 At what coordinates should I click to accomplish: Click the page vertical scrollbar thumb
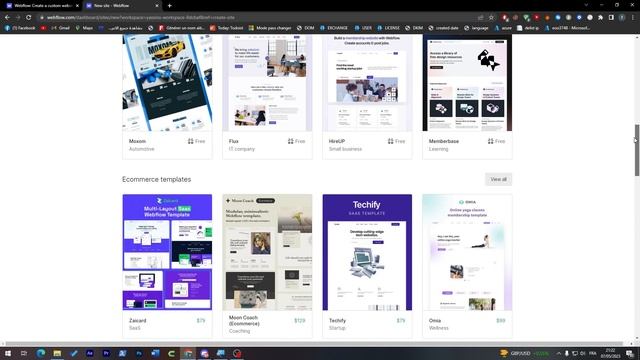point(636,150)
